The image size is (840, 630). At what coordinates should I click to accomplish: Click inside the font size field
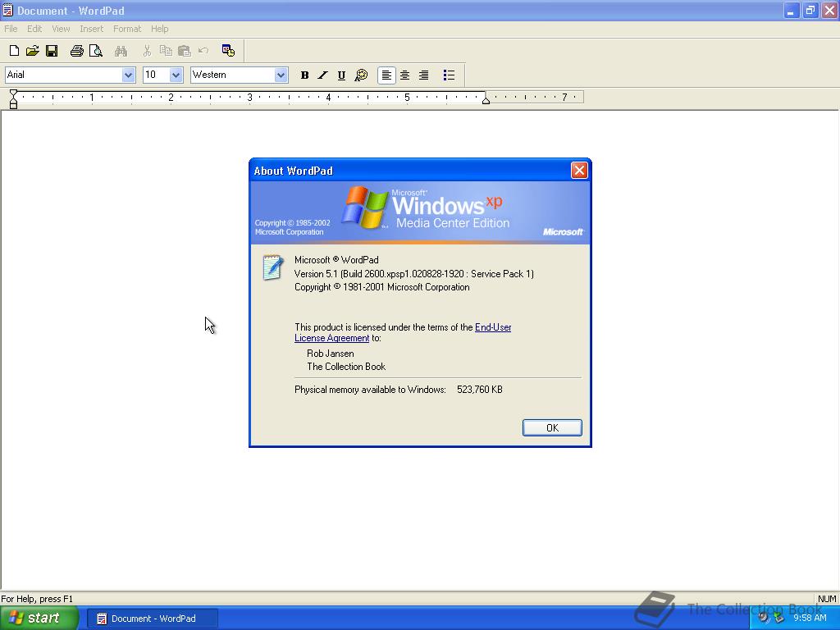[x=157, y=75]
